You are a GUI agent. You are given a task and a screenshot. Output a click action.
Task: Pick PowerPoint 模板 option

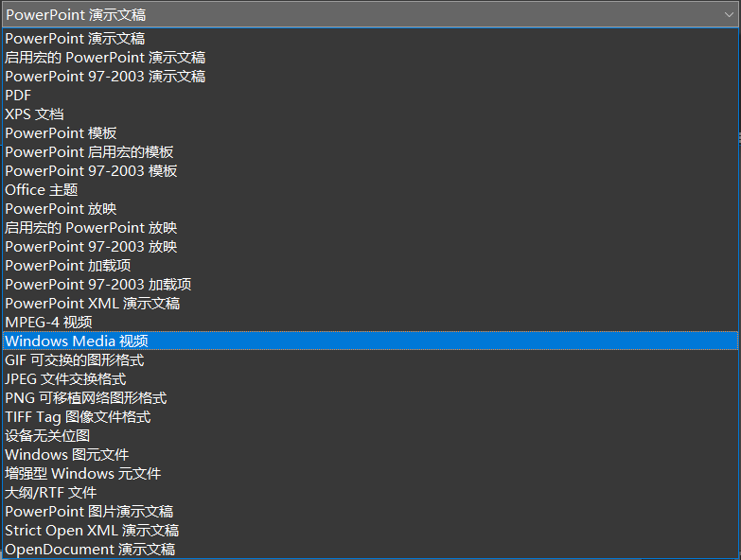[x=370, y=133]
